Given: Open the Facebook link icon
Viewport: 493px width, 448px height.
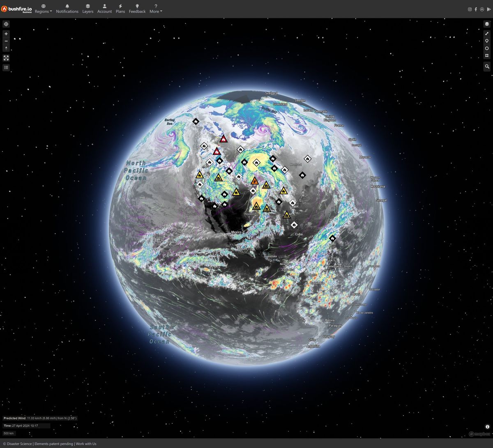Looking at the screenshot, I should pyautogui.click(x=476, y=9).
